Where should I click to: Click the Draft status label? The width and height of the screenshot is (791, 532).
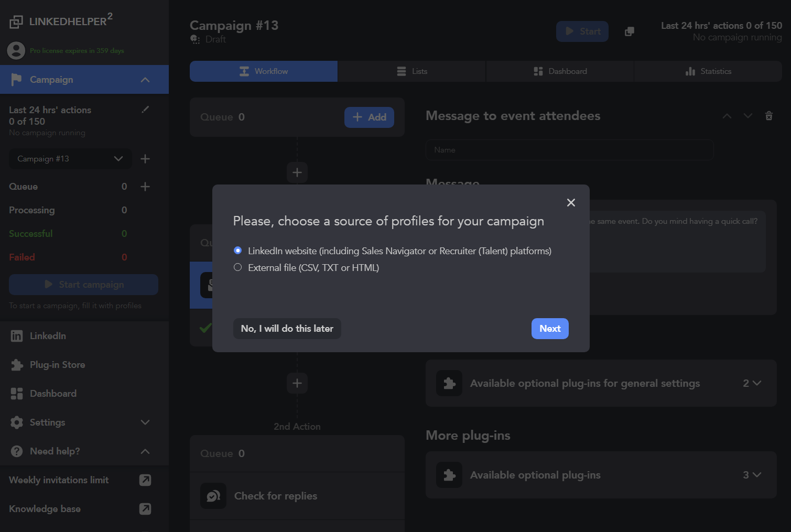[x=215, y=39]
